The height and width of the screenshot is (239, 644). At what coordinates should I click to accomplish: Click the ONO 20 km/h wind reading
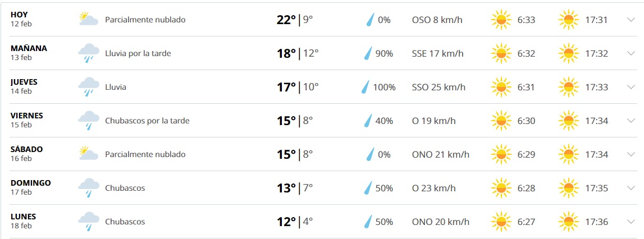440,222
